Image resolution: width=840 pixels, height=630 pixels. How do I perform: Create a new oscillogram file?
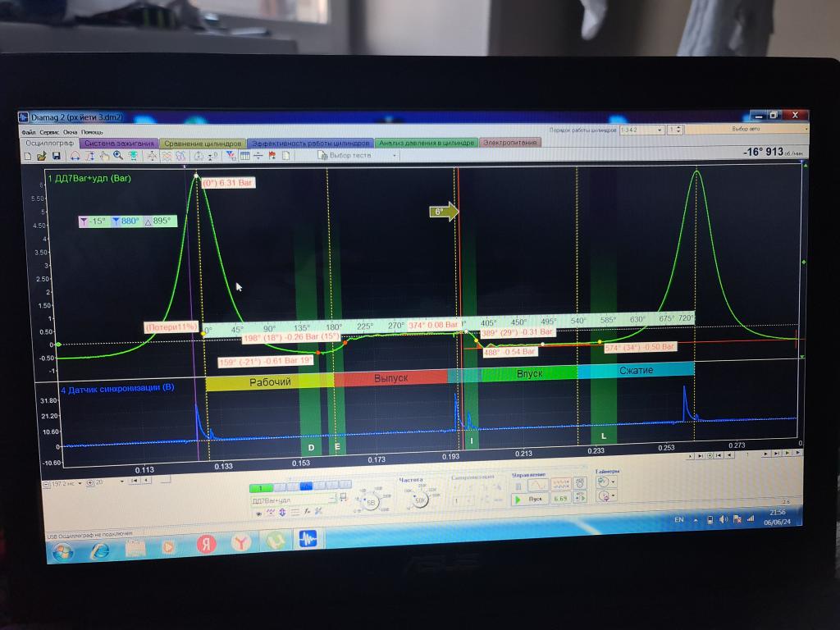(28, 156)
